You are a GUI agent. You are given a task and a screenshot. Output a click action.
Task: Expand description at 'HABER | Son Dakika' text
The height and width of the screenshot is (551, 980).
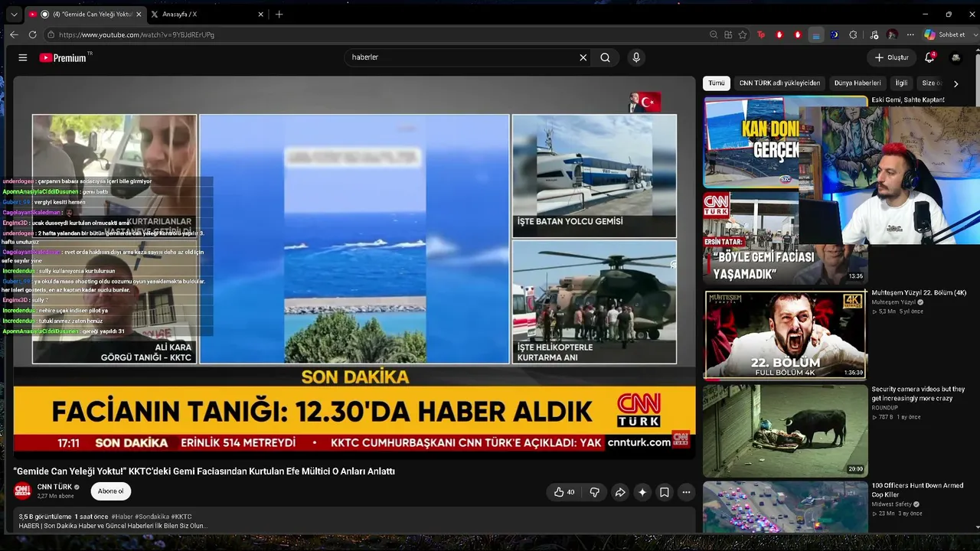(113, 526)
